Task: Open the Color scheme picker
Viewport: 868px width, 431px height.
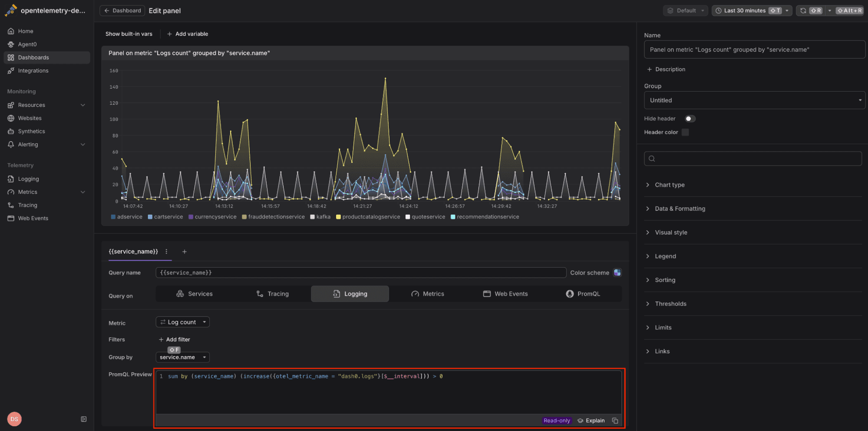Action: point(617,273)
